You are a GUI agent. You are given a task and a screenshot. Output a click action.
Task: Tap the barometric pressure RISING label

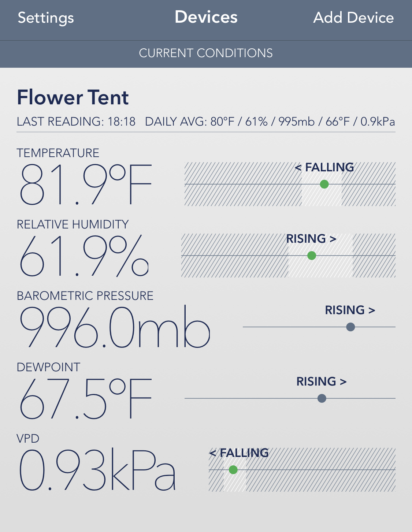coord(350,310)
